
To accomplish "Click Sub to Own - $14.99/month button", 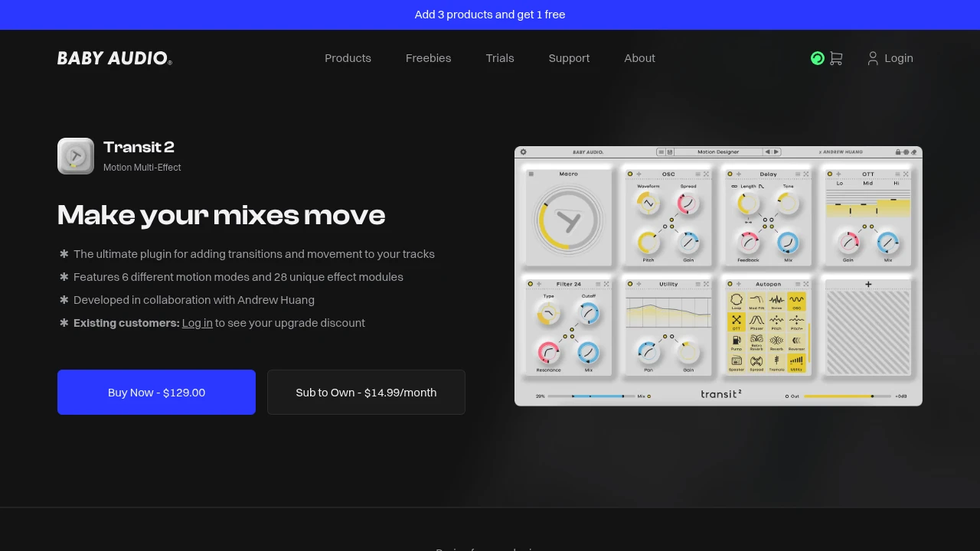I will [366, 392].
